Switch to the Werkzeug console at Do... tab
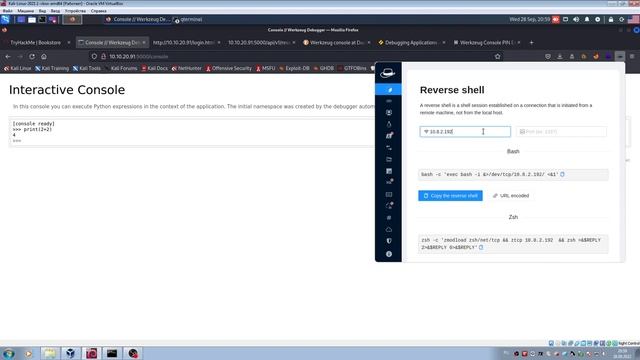 [x=336, y=42]
